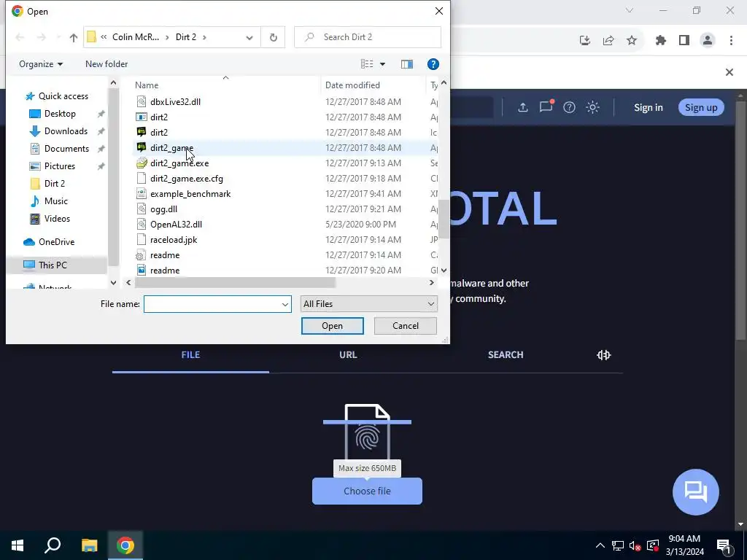
Task: Open the chat support bubble
Action: pyautogui.click(x=695, y=492)
